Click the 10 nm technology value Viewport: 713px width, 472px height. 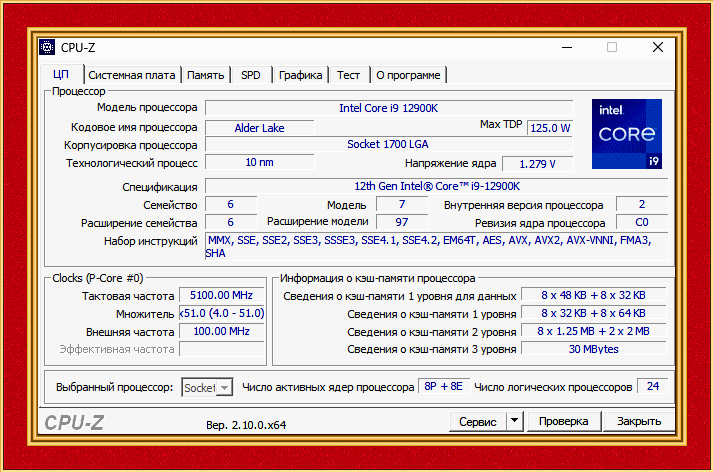coord(260,162)
